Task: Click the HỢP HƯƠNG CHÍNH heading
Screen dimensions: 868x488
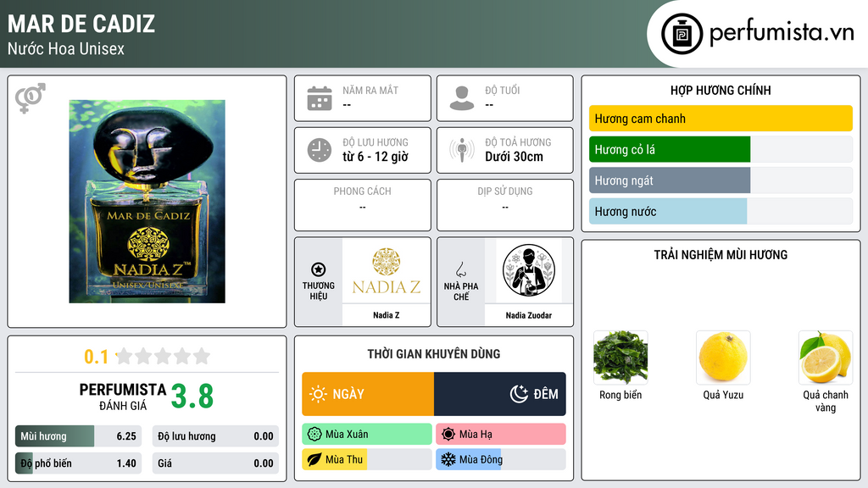Action: 721,90
